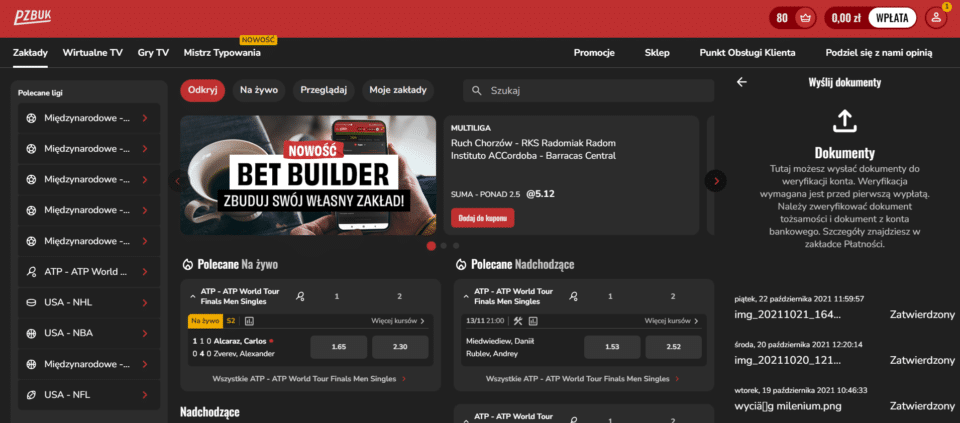Screen dimensions: 960x423
Task: Advance the banner carousel with right arrow
Action: click(x=715, y=181)
